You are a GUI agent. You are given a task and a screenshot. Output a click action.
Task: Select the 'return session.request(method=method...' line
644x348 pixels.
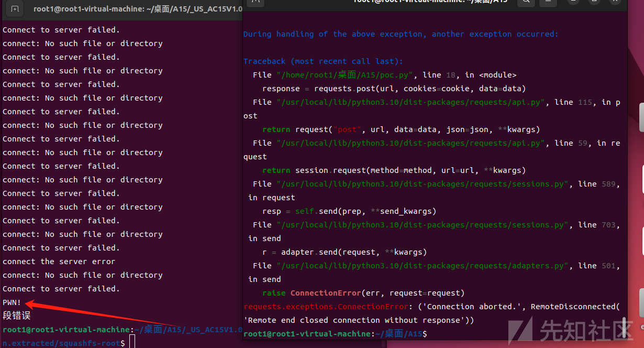click(394, 170)
